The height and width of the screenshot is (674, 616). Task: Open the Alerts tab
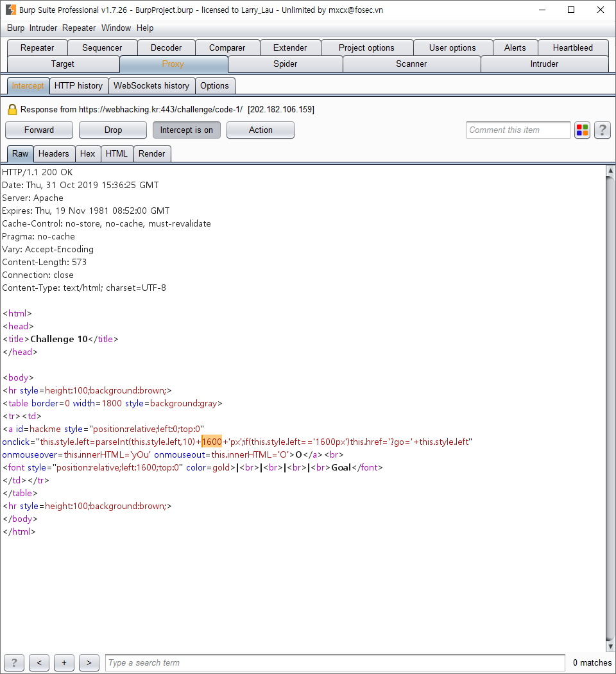(x=515, y=48)
